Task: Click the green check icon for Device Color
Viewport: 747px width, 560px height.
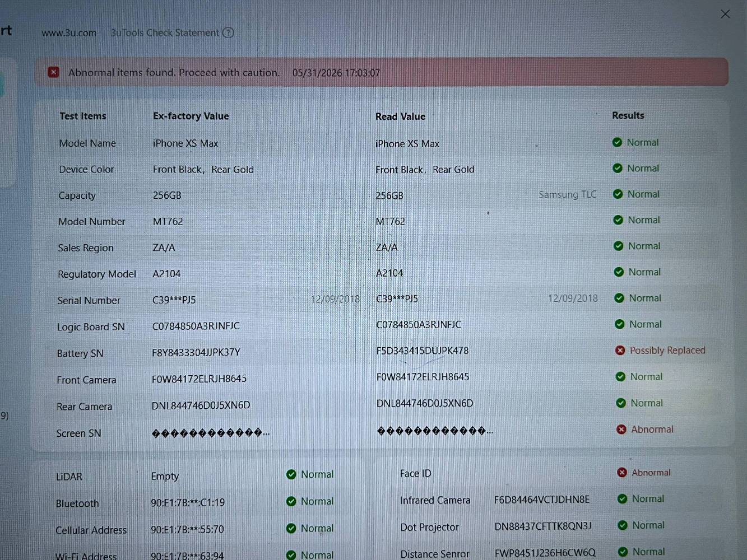Action: tap(618, 168)
